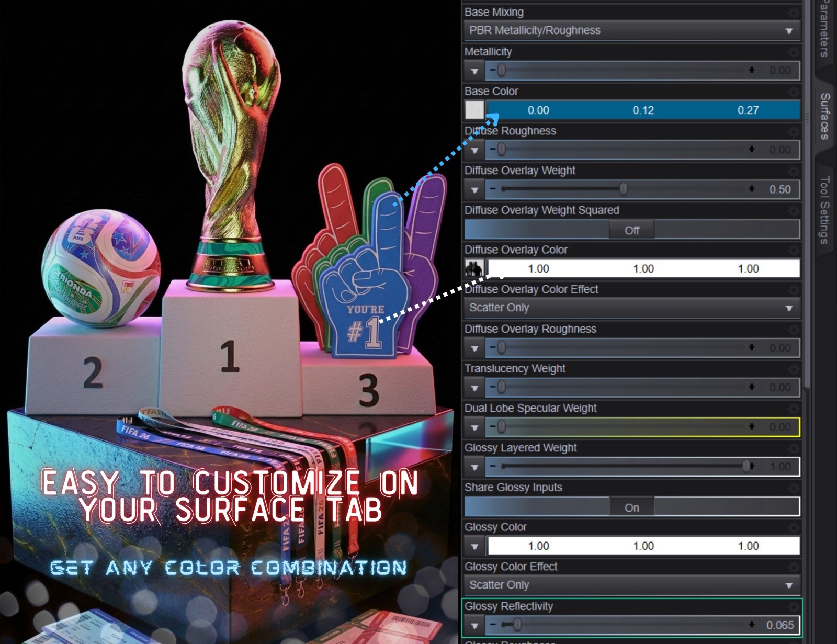
Task: Click the plus on Glossy Layered Weight slider
Action: (752, 466)
